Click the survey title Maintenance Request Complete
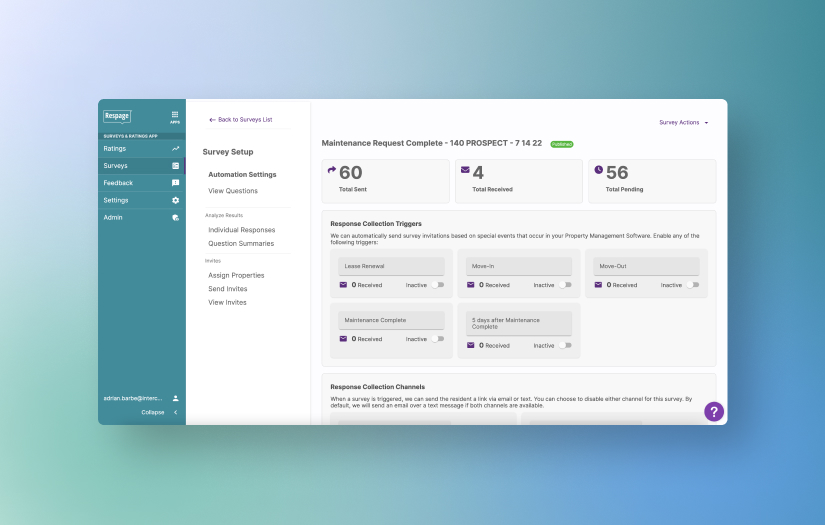825x525 pixels. 431,143
